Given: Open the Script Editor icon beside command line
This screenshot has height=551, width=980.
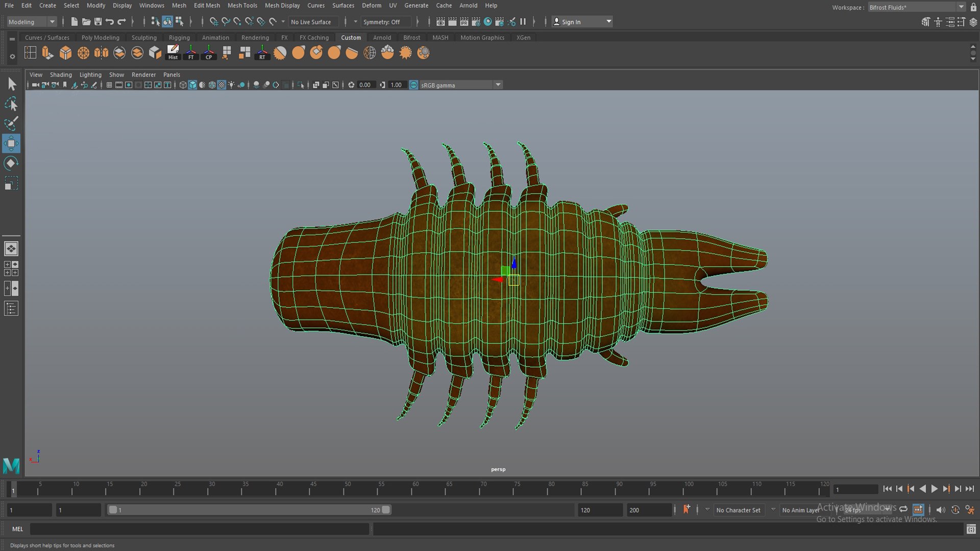Looking at the screenshot, I should 971,529.
